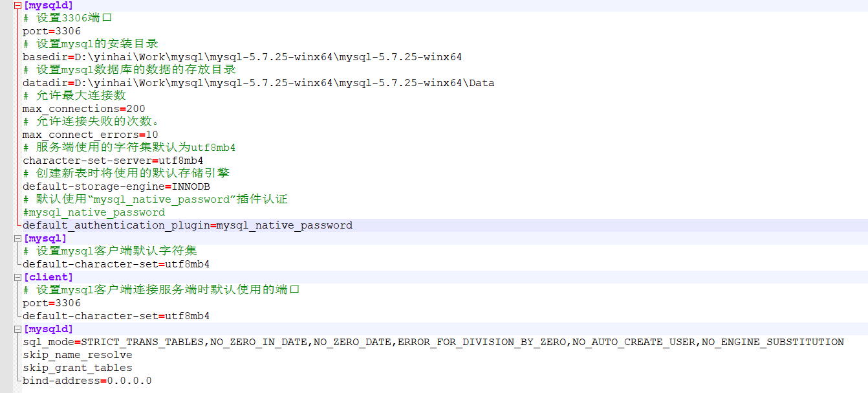Image resolution: width=868 pixels, height=393 pixels.
Task: Click the max_connect_errors=10 line
Action: click(x=91, y=135)
